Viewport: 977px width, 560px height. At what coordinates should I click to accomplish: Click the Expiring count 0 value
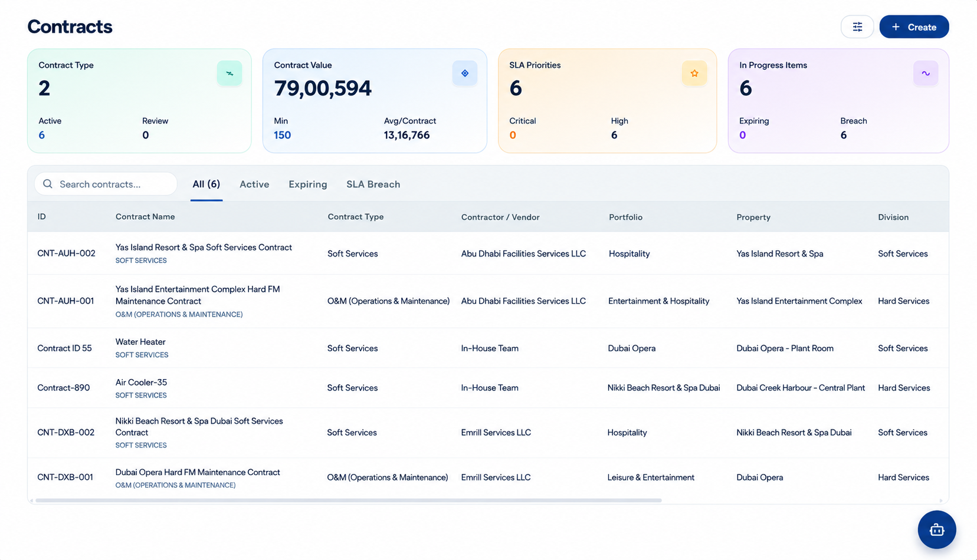[x=742, y=135]
